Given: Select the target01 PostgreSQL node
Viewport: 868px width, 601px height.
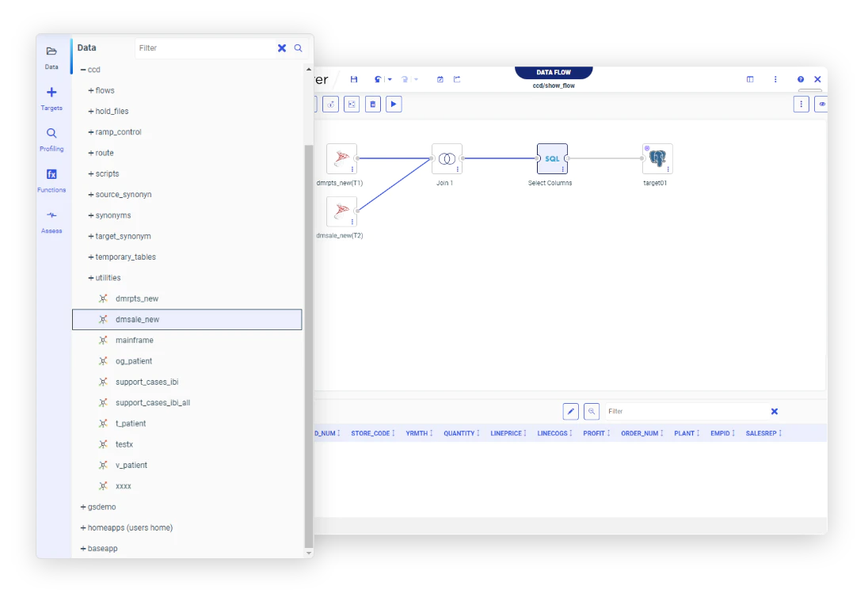Looking at the screenshot, I should coord(657,159).
